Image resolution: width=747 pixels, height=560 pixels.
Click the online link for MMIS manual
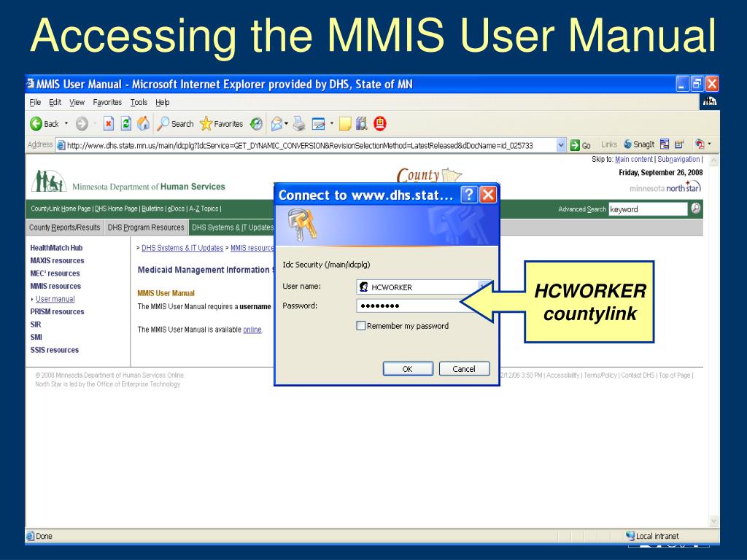252,330
